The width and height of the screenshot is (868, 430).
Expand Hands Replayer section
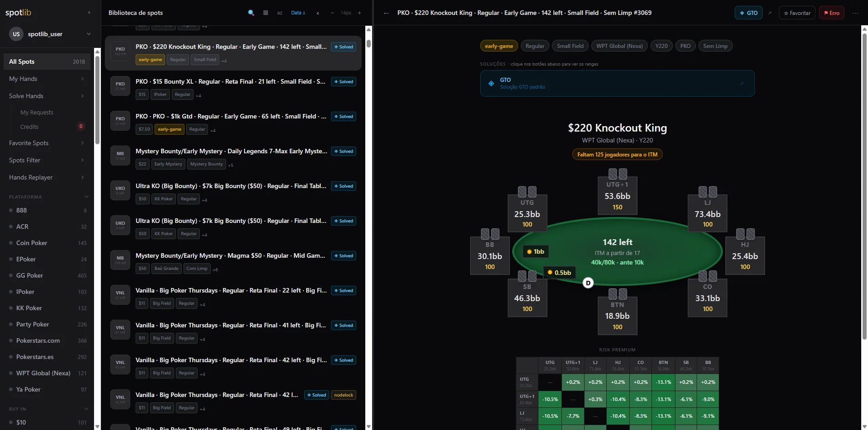tap(47, 177)
